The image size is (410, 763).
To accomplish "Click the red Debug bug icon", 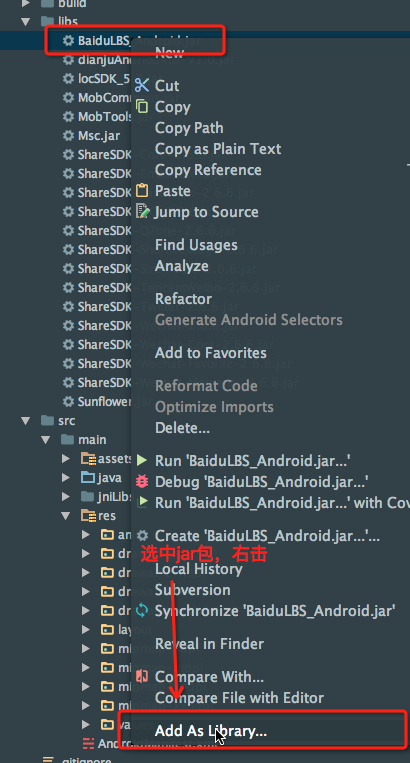I will click(x=142, y=482).
